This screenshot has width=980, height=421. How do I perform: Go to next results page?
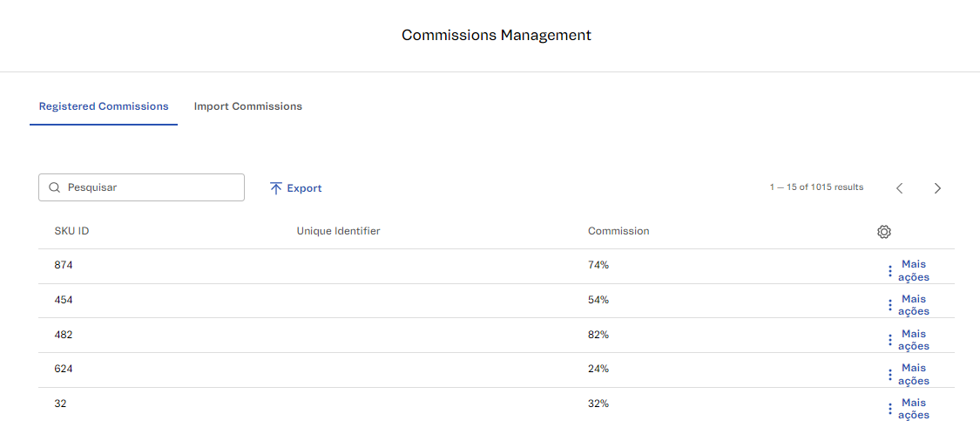point(937,188)
